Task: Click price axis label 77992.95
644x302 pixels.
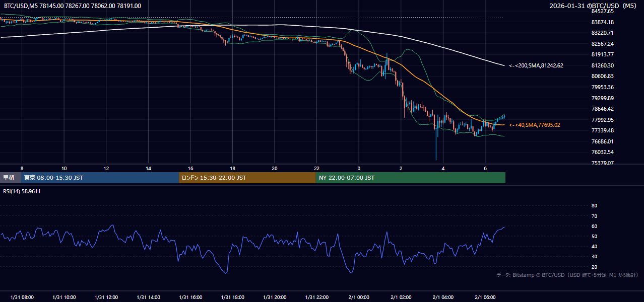Action: coord(602,120)
